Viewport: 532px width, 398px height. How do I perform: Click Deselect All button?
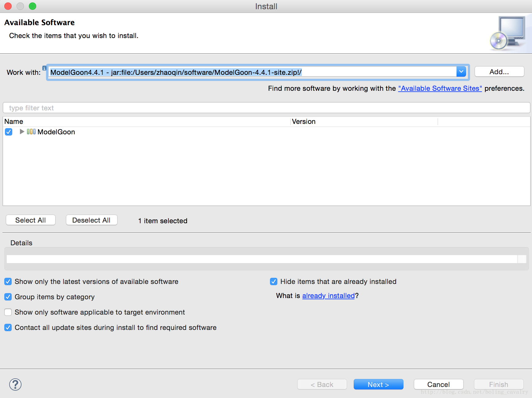click(x=91, y=220)
